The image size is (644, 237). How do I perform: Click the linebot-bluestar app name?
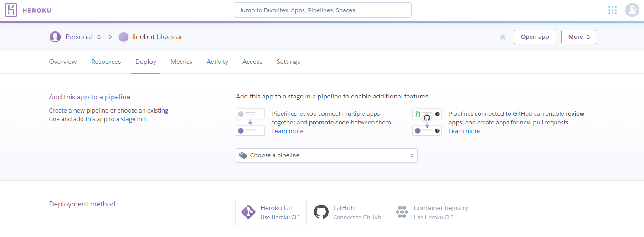pyautogui.click(x=157, y=37)
